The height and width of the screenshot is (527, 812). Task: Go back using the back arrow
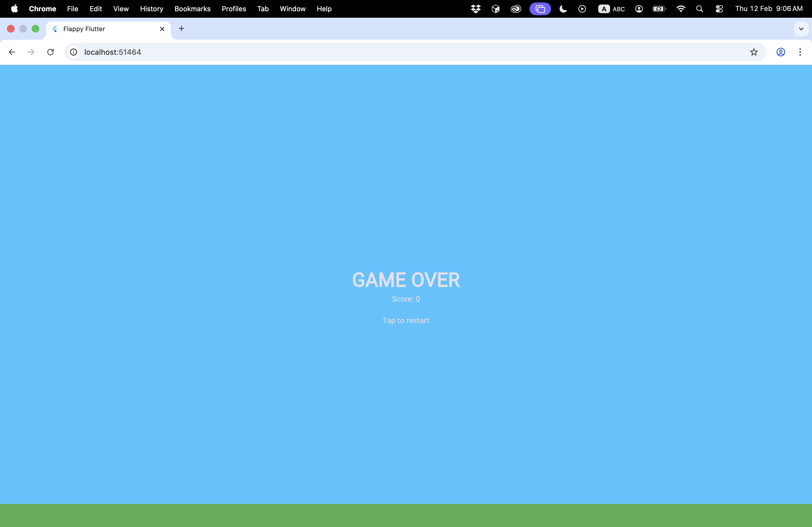pyautogui.click(x=12, y=52)
